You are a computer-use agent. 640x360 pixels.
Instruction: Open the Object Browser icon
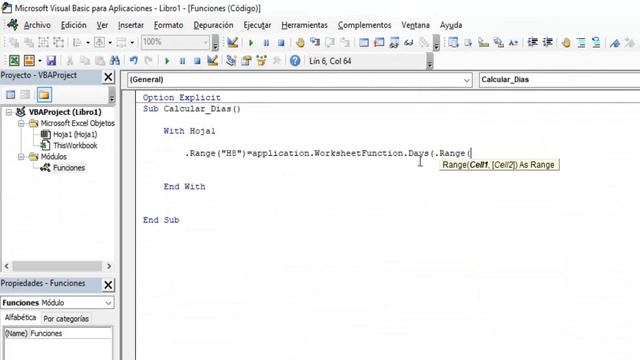261,61
